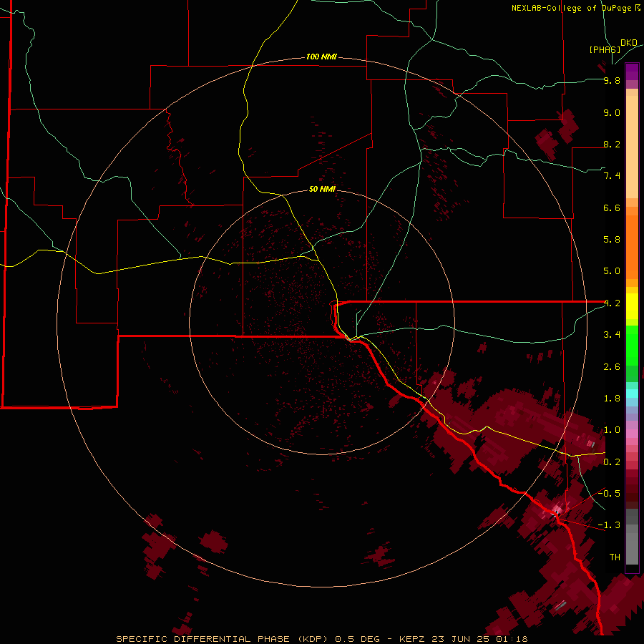This screenshot has height=644, width=644.
Task: Pick the bright yellow segment of color bar
Action: click(x=632, y=306)
